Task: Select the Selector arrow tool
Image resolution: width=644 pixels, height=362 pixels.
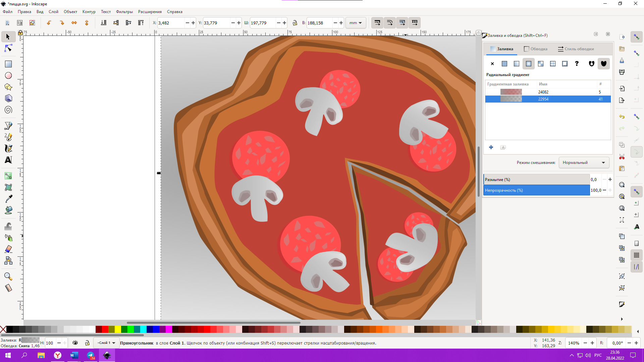Action: (x=8, y=37)
